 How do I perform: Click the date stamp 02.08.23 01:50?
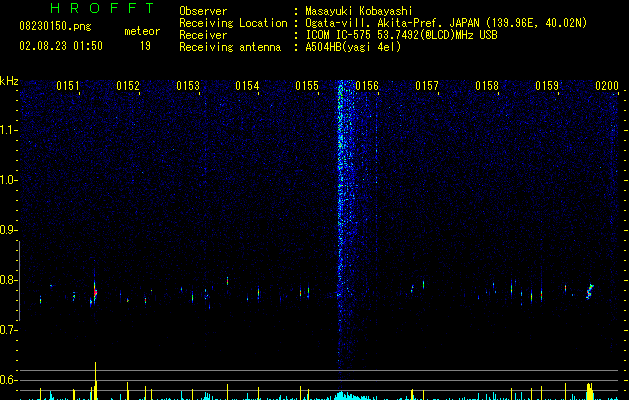61,46
